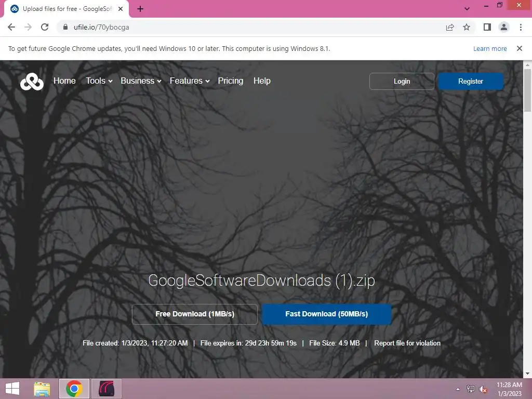The image size is (532, 399).
Task: Click the Chrome taskbar icon
Action: pos(74,389)
